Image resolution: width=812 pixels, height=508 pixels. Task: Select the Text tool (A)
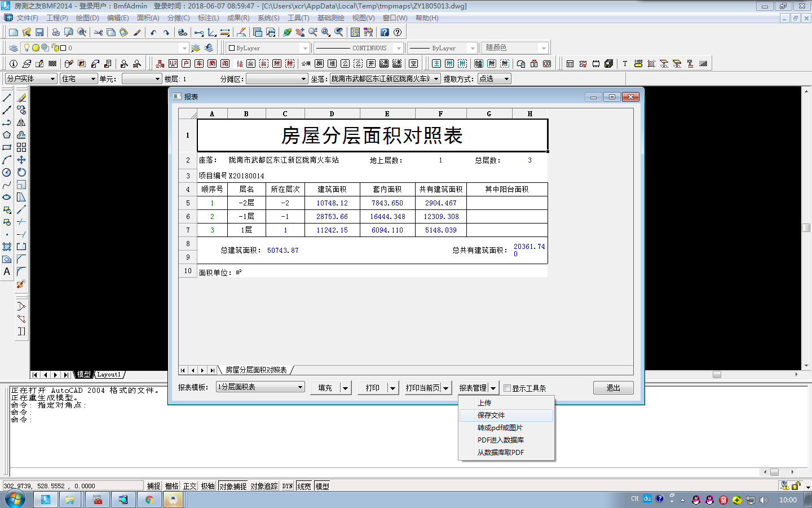click(x=7, y=271)
